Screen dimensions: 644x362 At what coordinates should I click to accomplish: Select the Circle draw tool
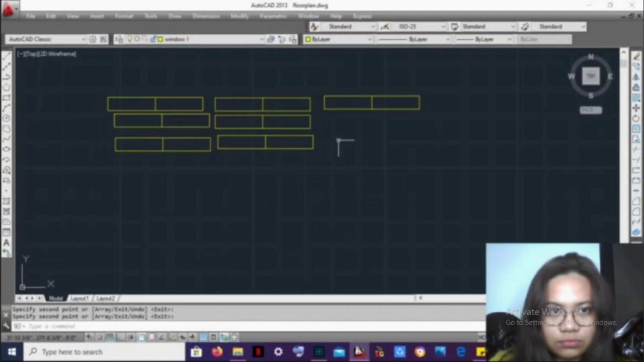pos(7,118)
